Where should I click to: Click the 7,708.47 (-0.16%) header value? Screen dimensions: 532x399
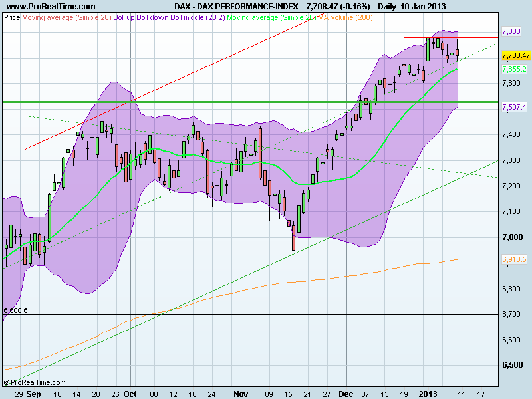338,6
